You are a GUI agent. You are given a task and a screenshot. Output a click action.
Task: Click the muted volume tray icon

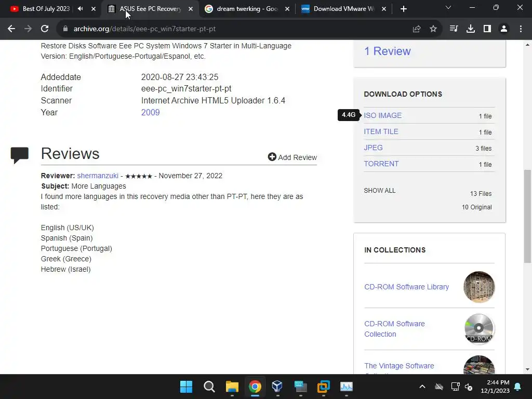pos(469,387)
